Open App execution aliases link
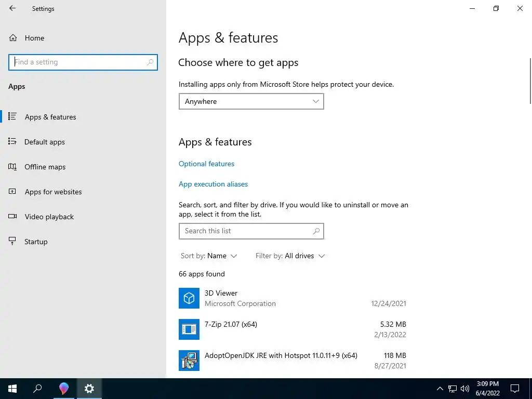The height and width of the screenshot is (399, 532). coord(213,184)
